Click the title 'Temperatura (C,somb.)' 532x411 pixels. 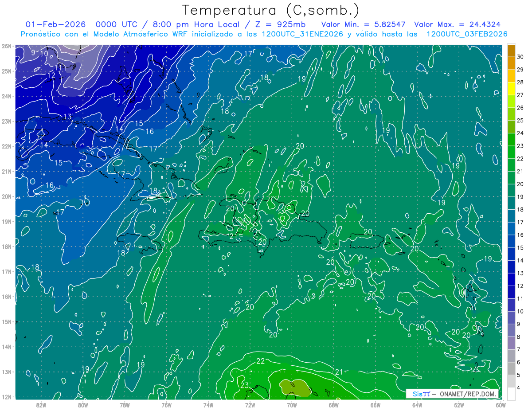(270, 10)
